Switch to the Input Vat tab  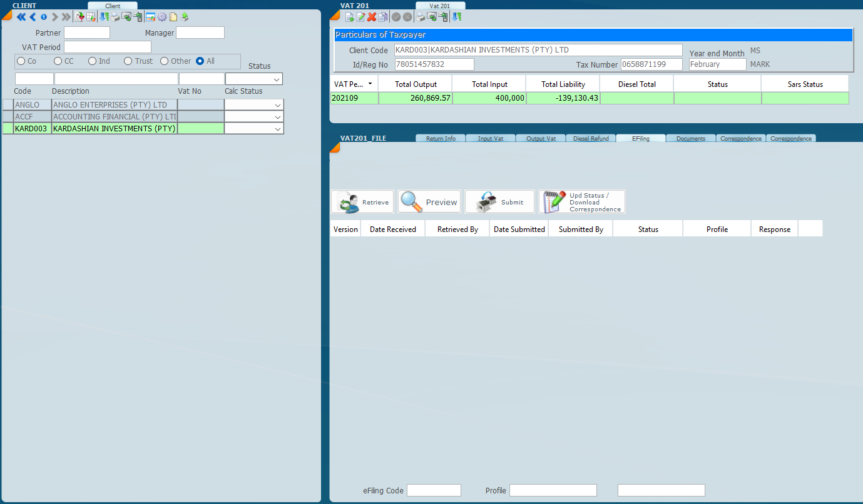pyautogui.click(x=490, y=138)
